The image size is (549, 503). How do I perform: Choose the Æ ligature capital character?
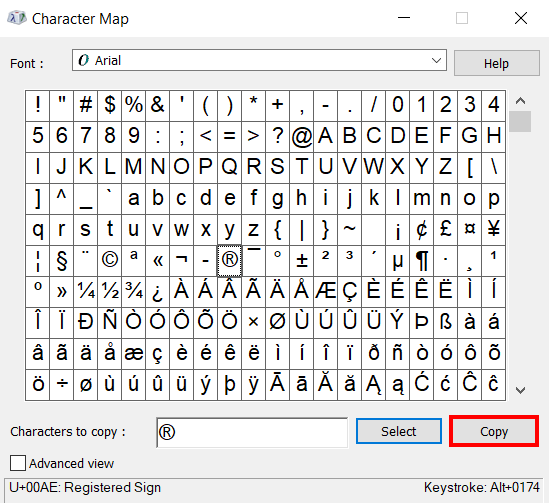[326, 292]
